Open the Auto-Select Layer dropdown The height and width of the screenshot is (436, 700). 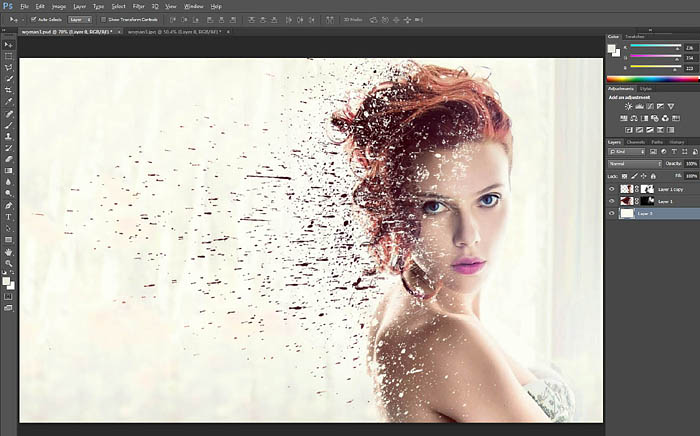[x=81, y=19]
